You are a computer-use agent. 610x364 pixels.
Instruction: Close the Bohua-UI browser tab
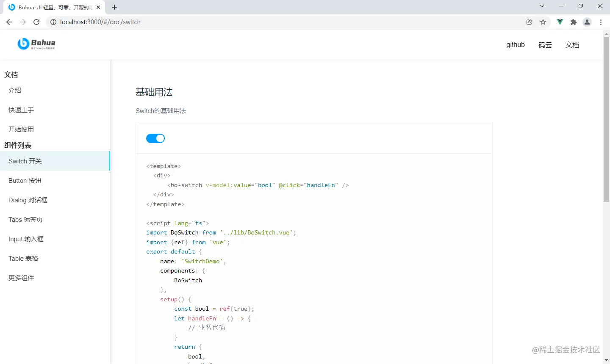click(x=98, y=7)
